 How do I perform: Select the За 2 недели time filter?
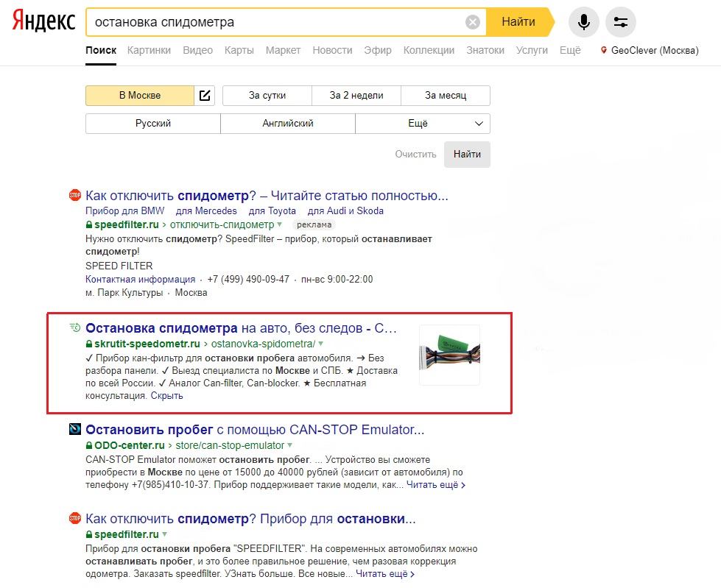[x=356, y=96]
